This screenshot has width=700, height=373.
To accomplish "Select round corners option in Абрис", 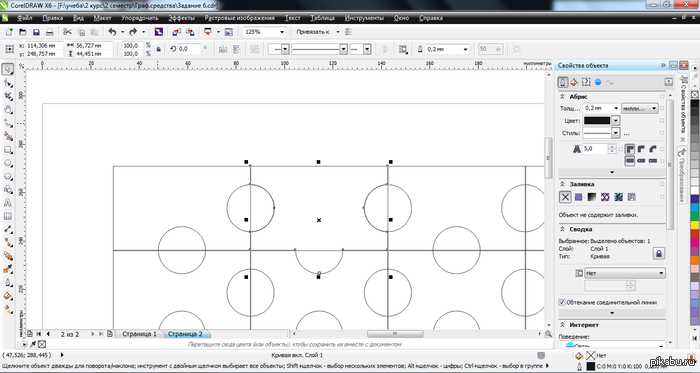I will pos(642,149).
